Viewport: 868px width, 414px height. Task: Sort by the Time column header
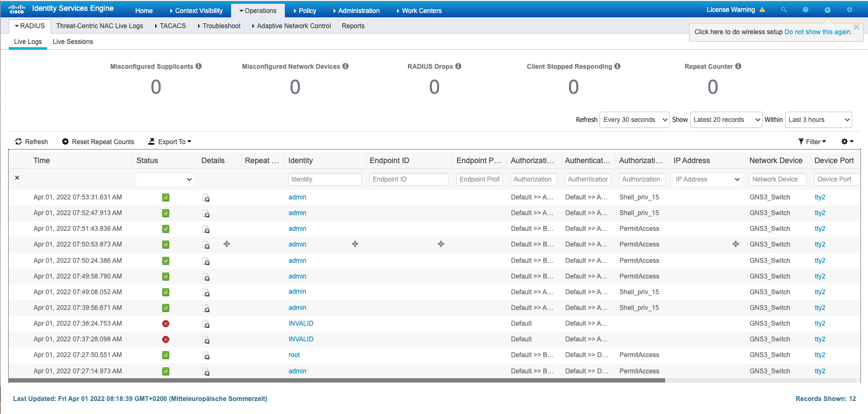[42, 160]
